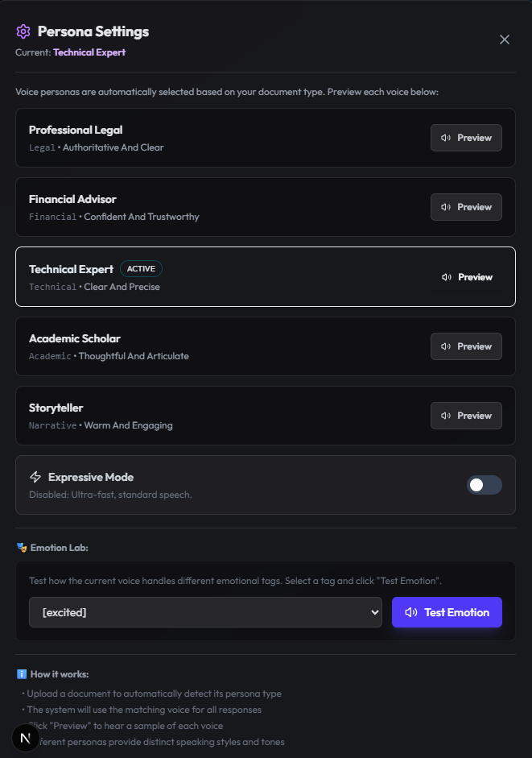Screen dimensions: 532x758
Task: Click the N icon in the bottom left corner
Action: (x=25, y=738)
